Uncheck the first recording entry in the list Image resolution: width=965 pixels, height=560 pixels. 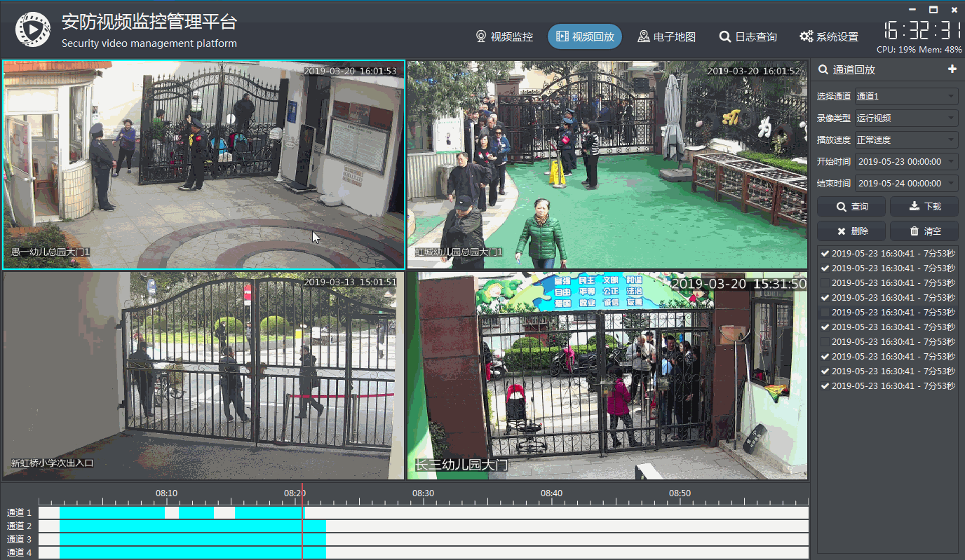(825, 253)
